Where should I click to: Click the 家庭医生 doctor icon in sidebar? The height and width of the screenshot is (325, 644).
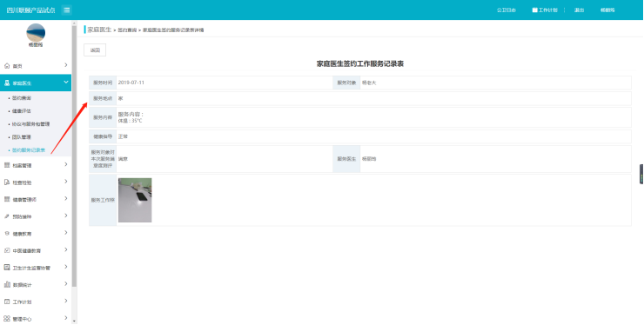point(7,83)
